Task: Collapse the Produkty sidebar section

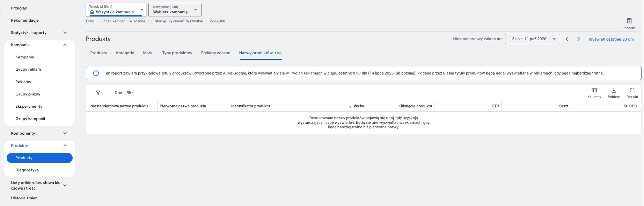Action: [65, 145]
